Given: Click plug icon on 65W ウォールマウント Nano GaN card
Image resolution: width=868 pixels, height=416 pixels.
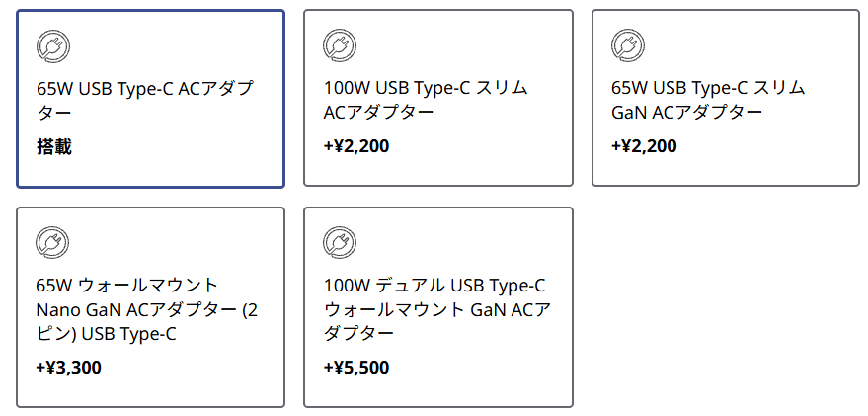Looking at the screenshot, I should [53, 243].
